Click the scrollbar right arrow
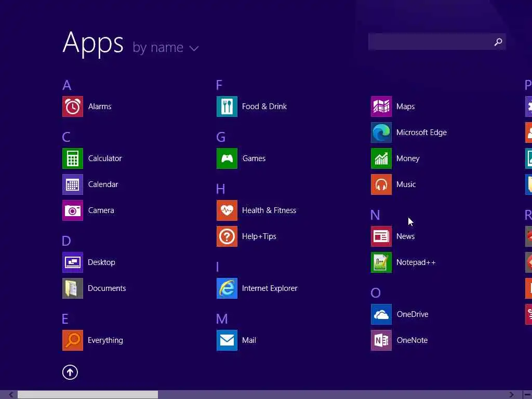Image resolution: width=532 pixels, height=399 pixels. 511,395
